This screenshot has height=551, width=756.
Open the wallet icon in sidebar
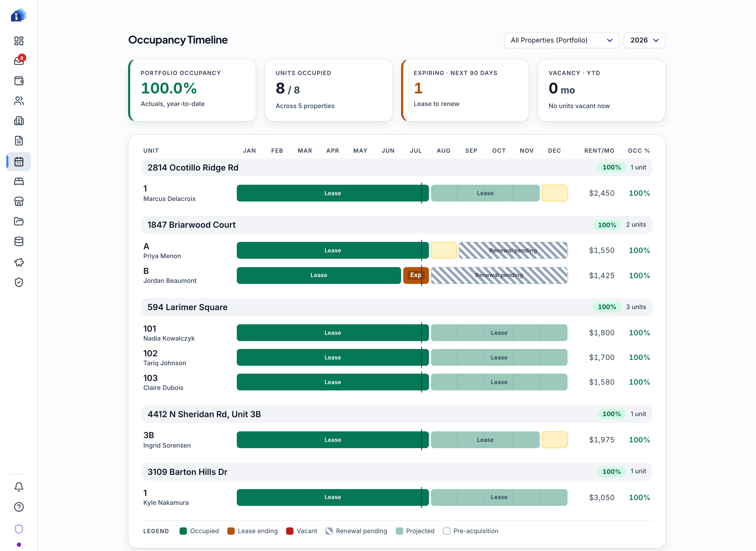pos(19,81)
